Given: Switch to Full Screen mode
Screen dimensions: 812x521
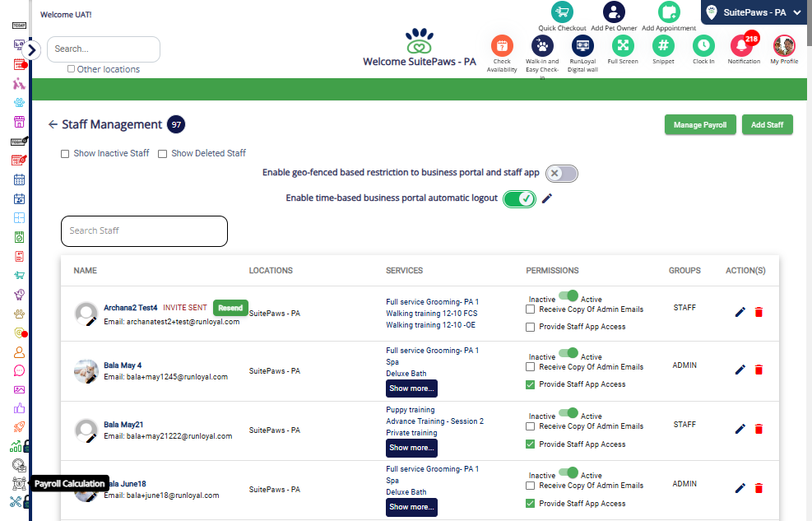Looking at the screenshot, I should 623,46.
